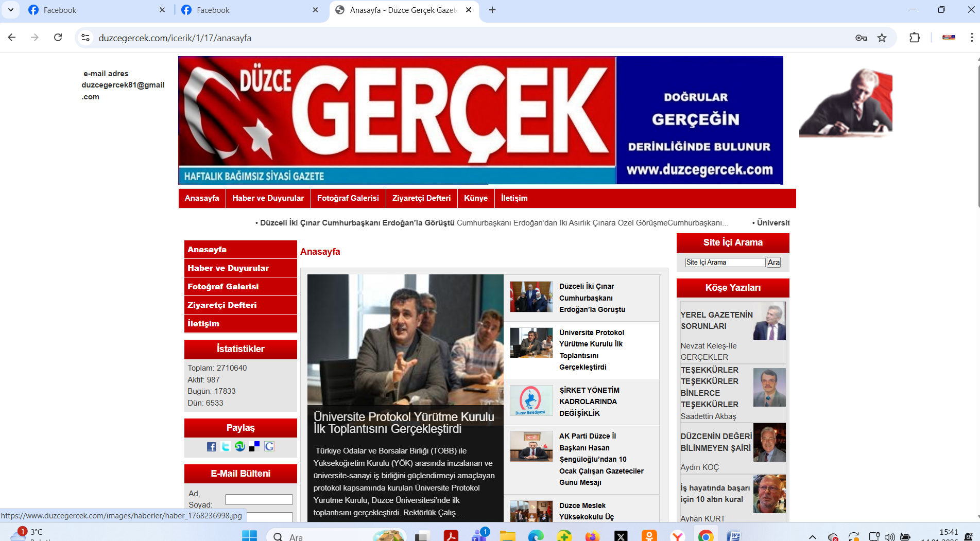Reload the current page

pos(58,38)
